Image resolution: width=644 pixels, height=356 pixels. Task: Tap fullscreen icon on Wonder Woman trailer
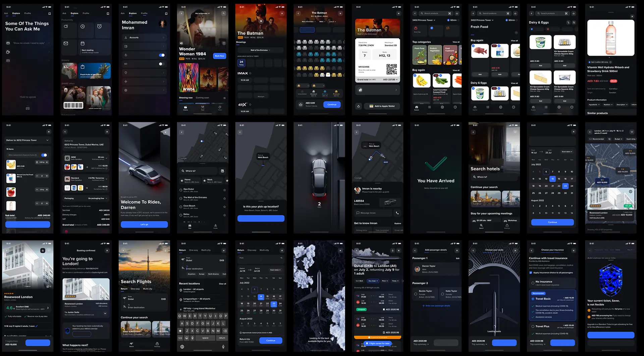(x=224, y=43)
